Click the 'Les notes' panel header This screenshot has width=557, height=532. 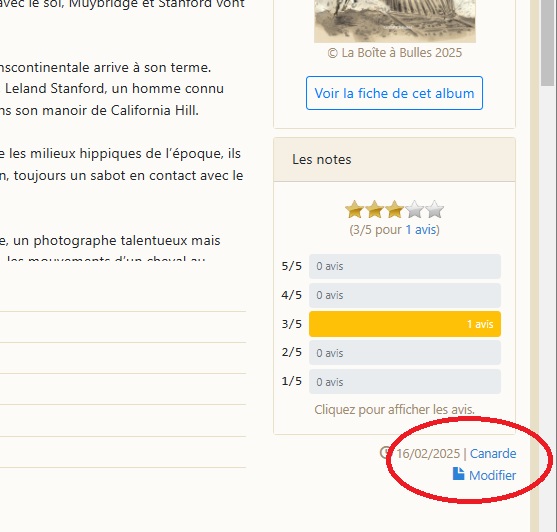394,159
